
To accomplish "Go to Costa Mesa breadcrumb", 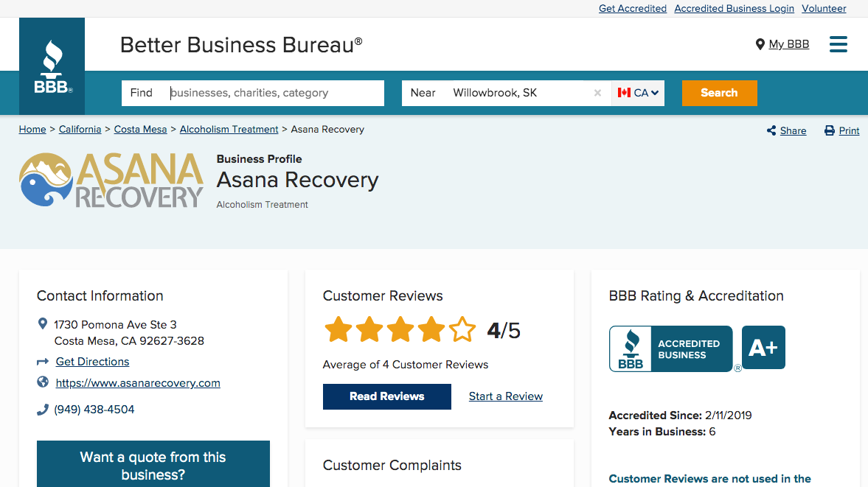I will click(x=140, y=130).
